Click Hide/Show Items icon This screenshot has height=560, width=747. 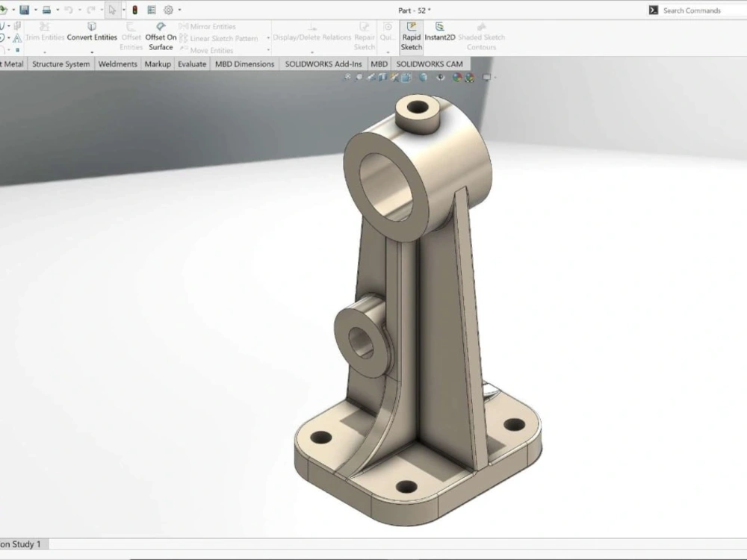[441, 77]
